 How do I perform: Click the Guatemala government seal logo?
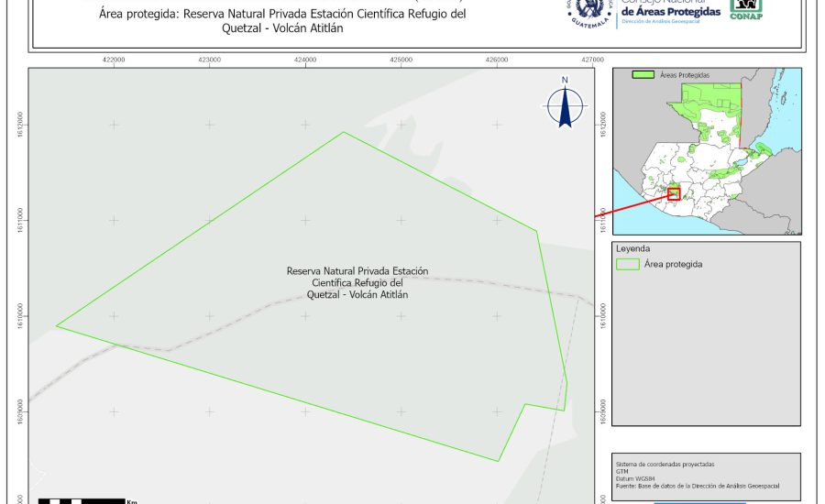tap(587, 11)
